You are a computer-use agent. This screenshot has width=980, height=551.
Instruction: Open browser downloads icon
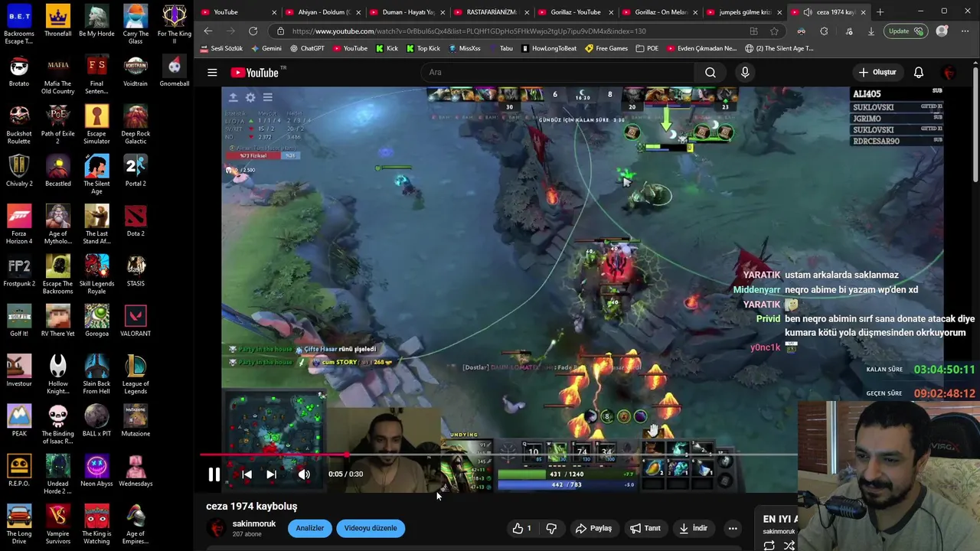click(x=871, y=31)
